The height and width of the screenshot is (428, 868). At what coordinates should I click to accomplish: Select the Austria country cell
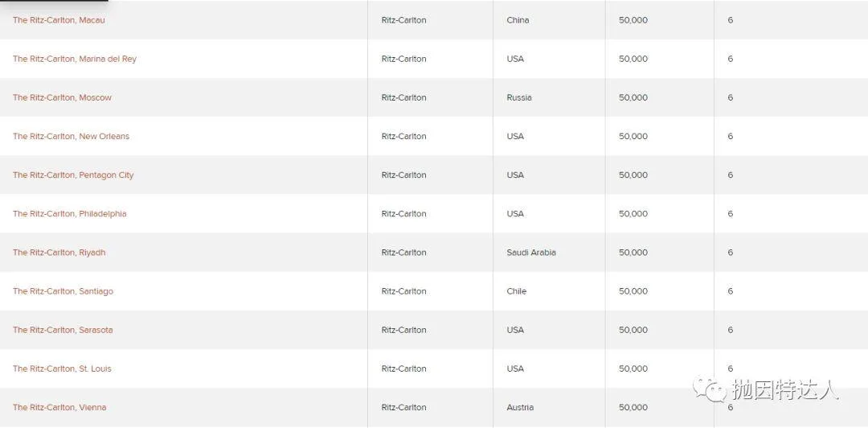520,408
